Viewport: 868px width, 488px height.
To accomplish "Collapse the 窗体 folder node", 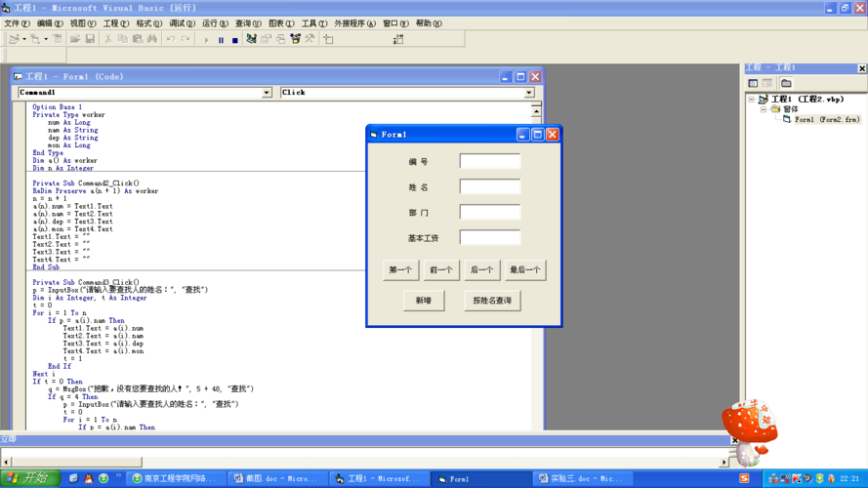I will (x=764, y=109).
